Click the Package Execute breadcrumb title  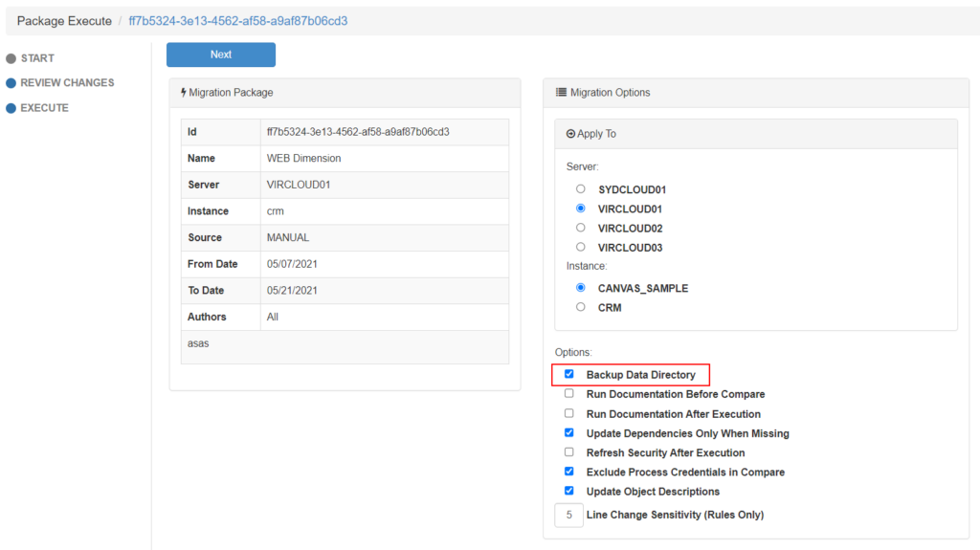point(64,20)
